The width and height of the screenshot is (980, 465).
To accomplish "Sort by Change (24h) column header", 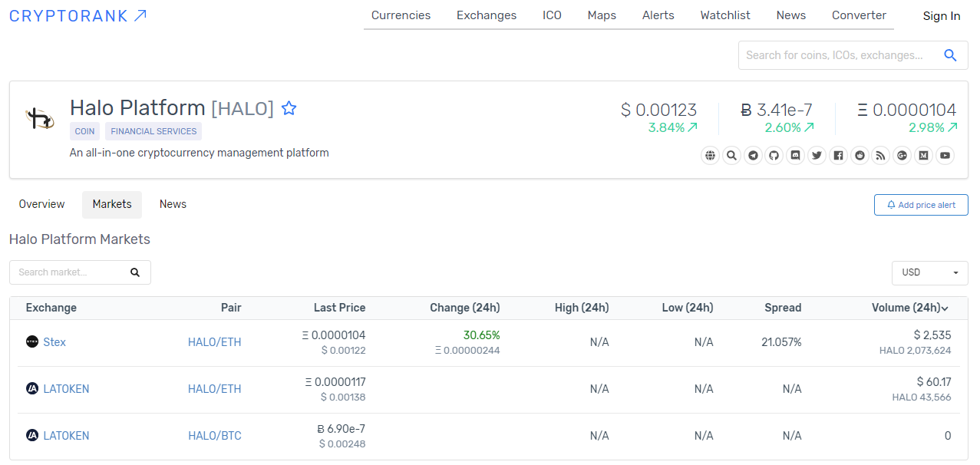I will [464, 308].
